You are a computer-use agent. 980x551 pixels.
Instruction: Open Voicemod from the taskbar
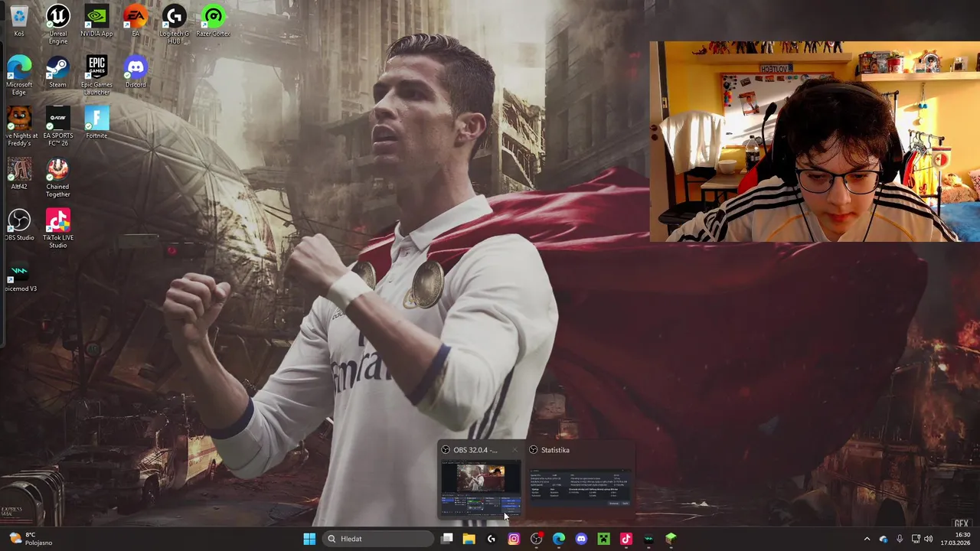[648, 539]
